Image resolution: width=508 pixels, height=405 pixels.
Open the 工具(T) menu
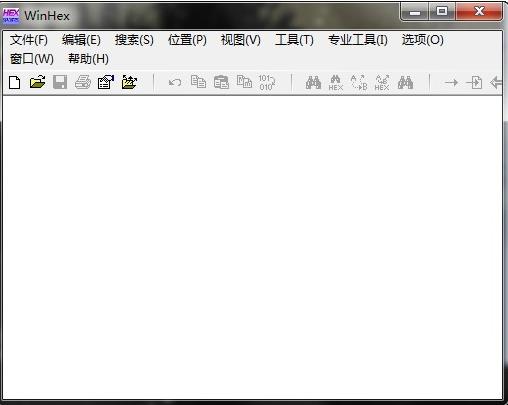tap(294, 40)
